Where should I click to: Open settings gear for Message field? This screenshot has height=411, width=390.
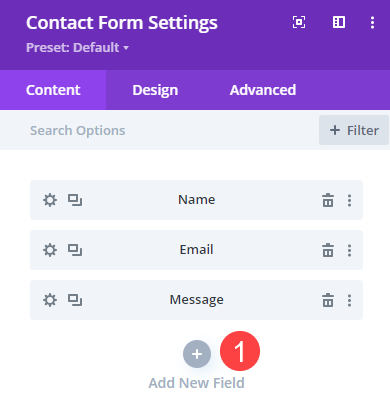(x=50, y=300)
